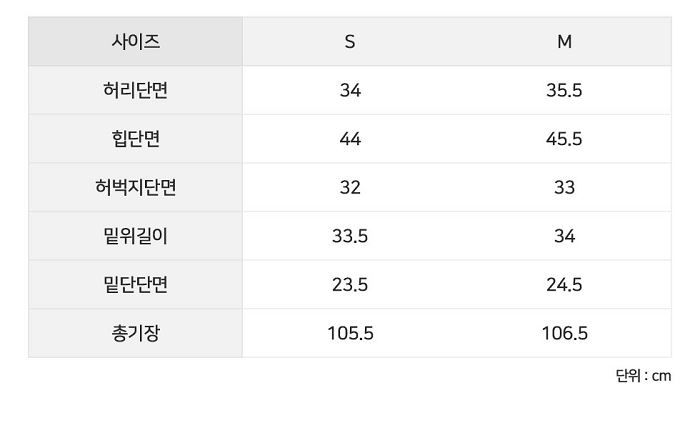Select total length 105.5 for S
This screenshot has width=700, height=438.
click(x=350, y=333)
